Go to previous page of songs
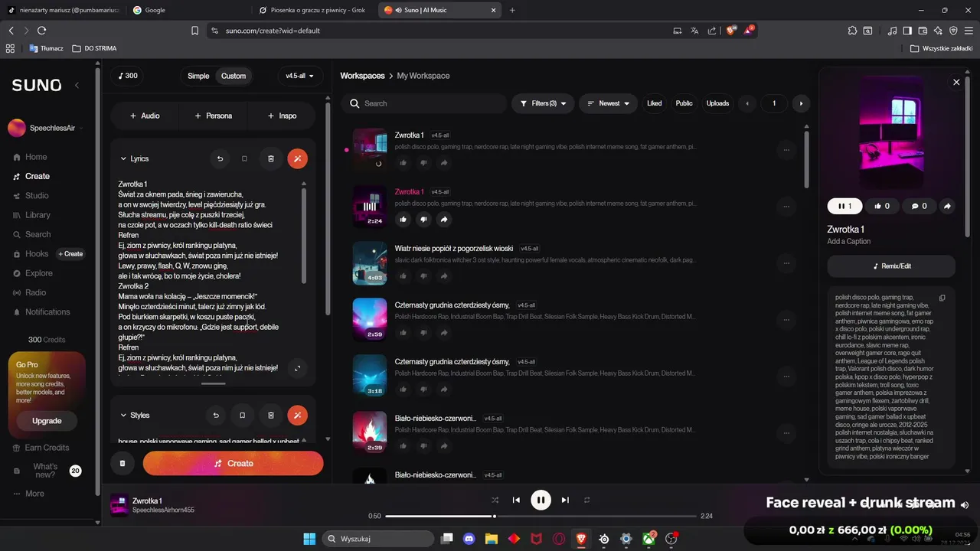The height and width of the screenshot is (551, 980). point(747,103)
